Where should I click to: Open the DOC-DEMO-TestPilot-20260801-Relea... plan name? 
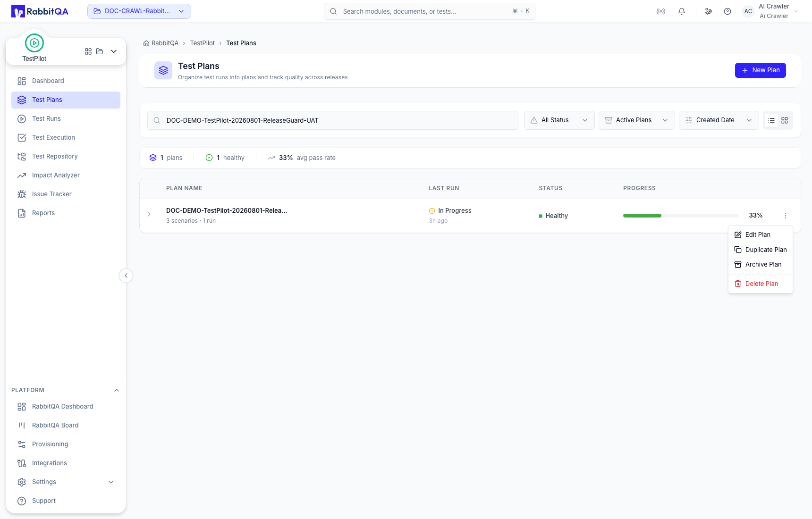pyautogui.click(x=227, y=210)
